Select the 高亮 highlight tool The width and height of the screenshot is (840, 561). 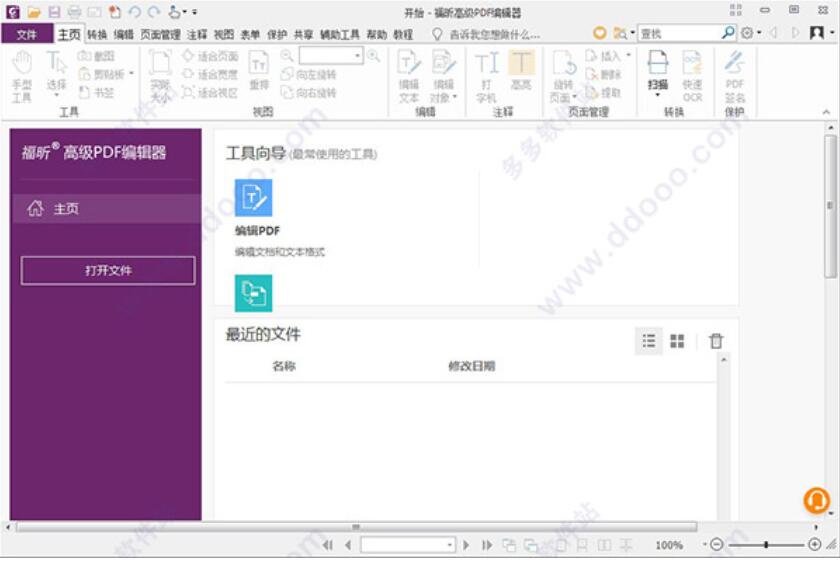tap(521, 71)
